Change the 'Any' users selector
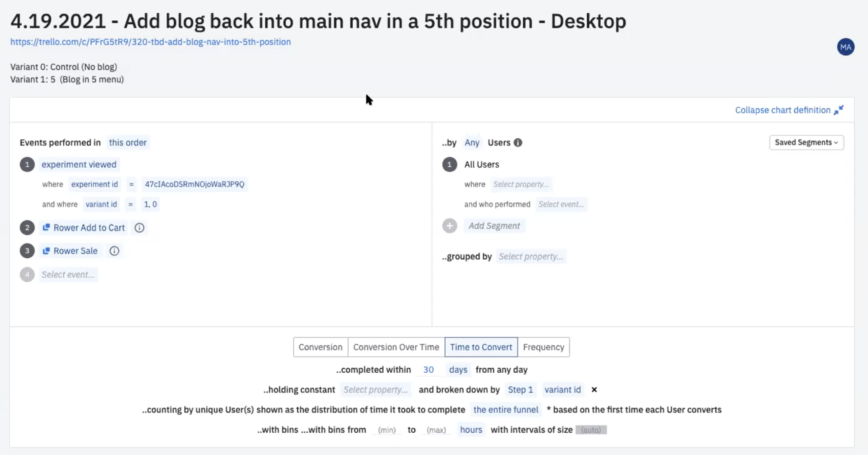The width and height of the screenshot is (868, 455). pos(472,143)
